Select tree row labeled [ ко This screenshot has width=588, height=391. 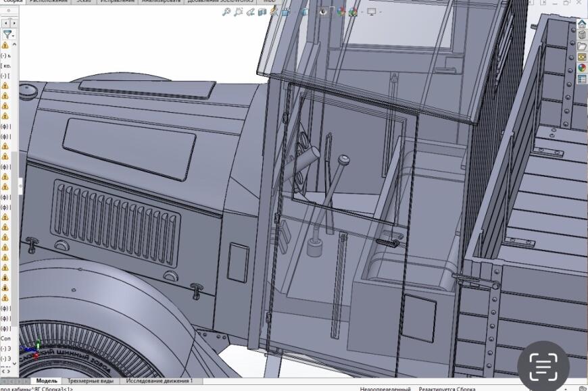coord(5,66)
